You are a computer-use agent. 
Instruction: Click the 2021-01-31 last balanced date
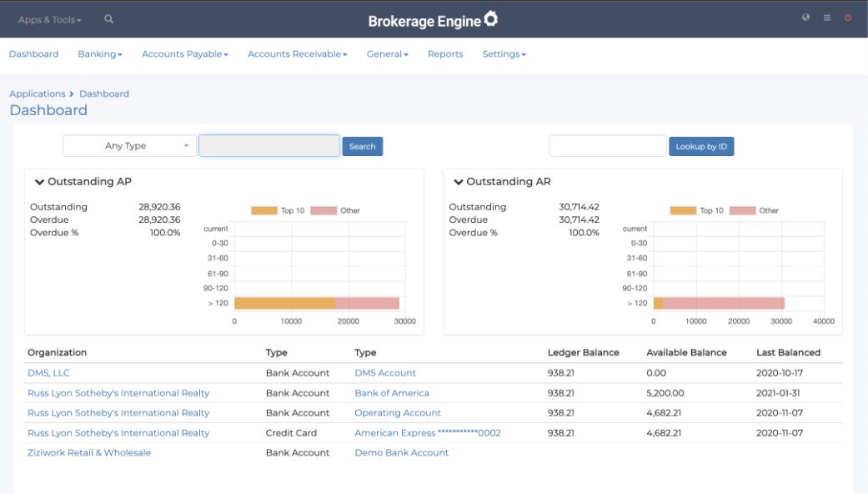click(778, 393)
